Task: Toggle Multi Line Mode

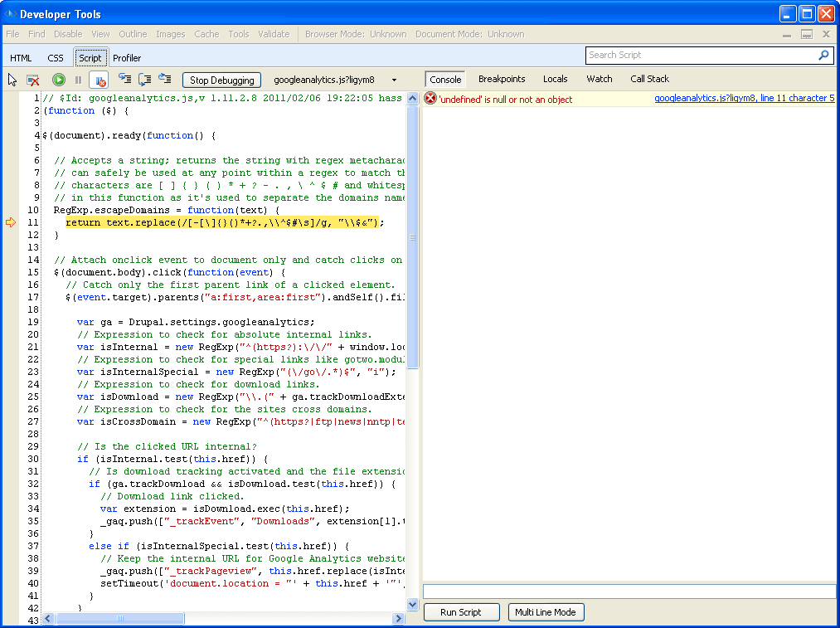Action: (x=546, y=612)
